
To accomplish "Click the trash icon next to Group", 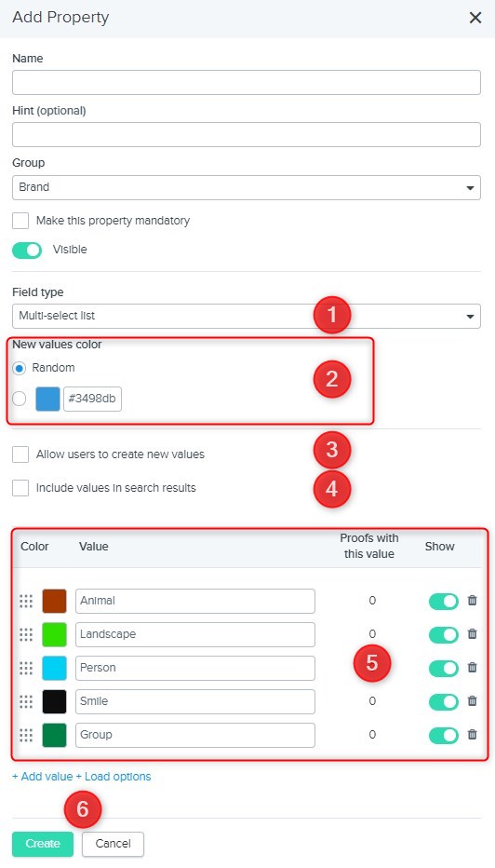I will coord(472,735).
